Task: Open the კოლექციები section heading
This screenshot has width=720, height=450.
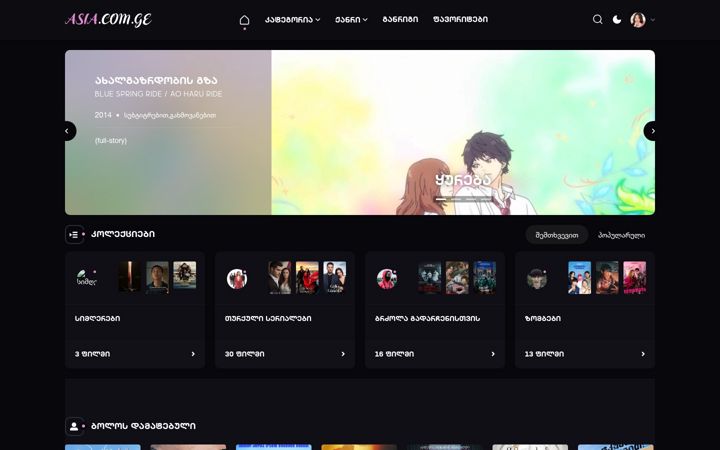Action: point(123,234)
